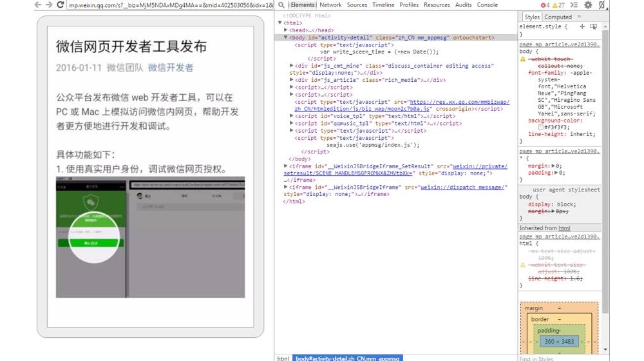The height and width of the screenshot is (361, 644).
Task: Click the article screenshot image
Action: click(x=150, y=237)
